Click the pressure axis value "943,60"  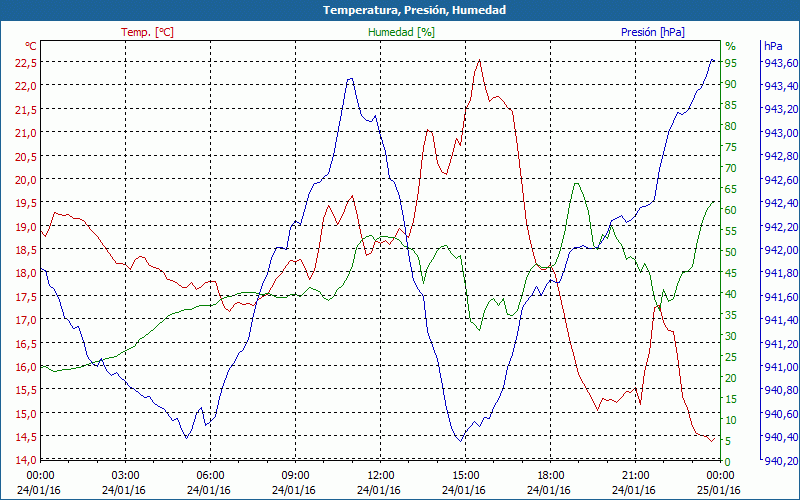(x=781, y=63)
